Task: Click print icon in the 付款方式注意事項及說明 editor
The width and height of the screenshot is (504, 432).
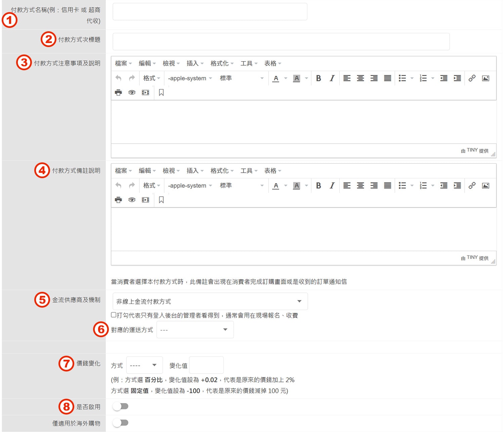Action: 118,92
